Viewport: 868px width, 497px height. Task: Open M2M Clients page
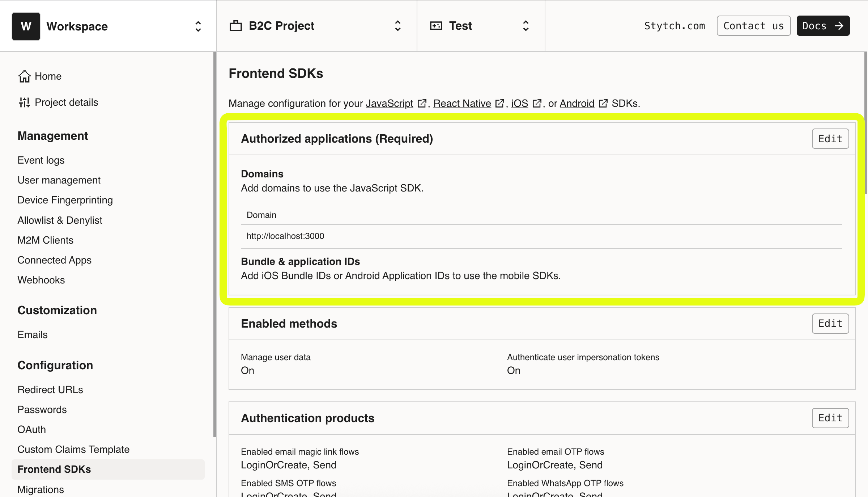(45, 240)
